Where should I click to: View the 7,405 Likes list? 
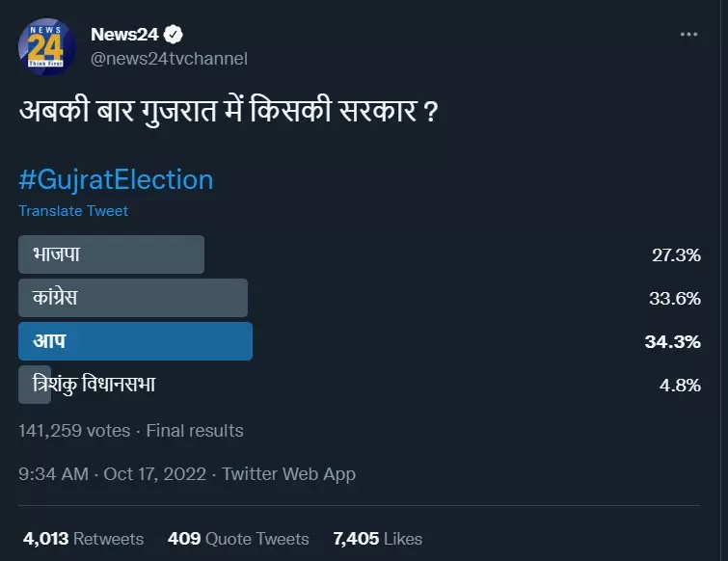(x=377, y=539)
